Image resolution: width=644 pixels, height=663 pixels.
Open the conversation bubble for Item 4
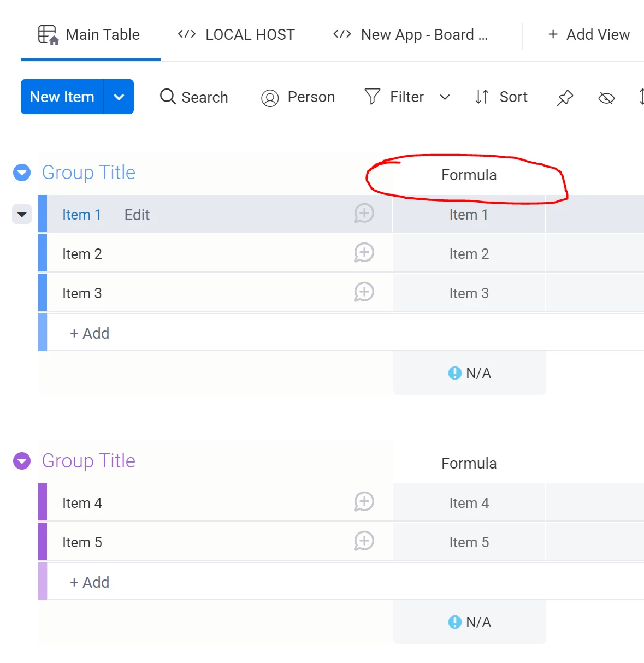click(x=364, y=502)
